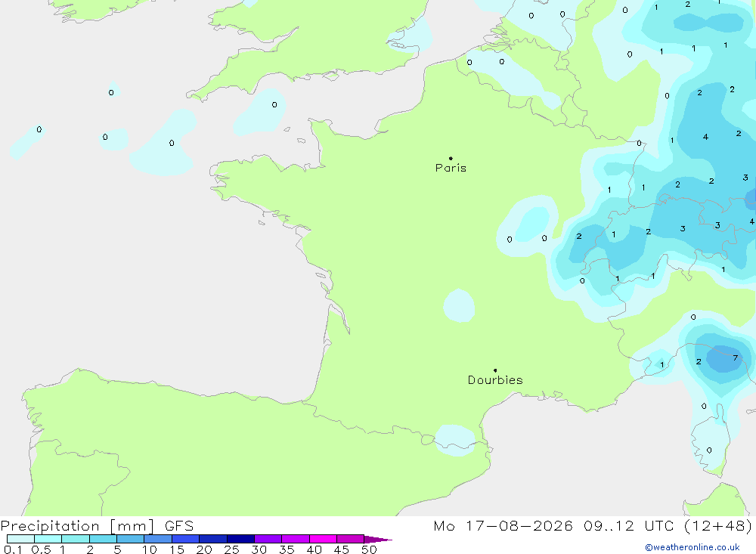
Task: Click the 'Mo 17-08-2026 09..12 UTC' timestamp
Action: click(553, 525)
